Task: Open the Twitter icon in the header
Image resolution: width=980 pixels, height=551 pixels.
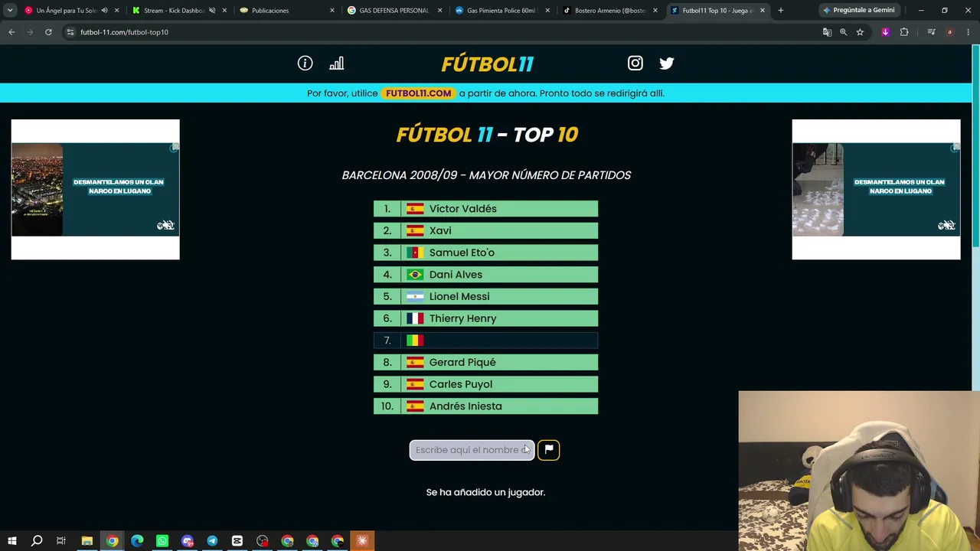Action: [667, 64]
